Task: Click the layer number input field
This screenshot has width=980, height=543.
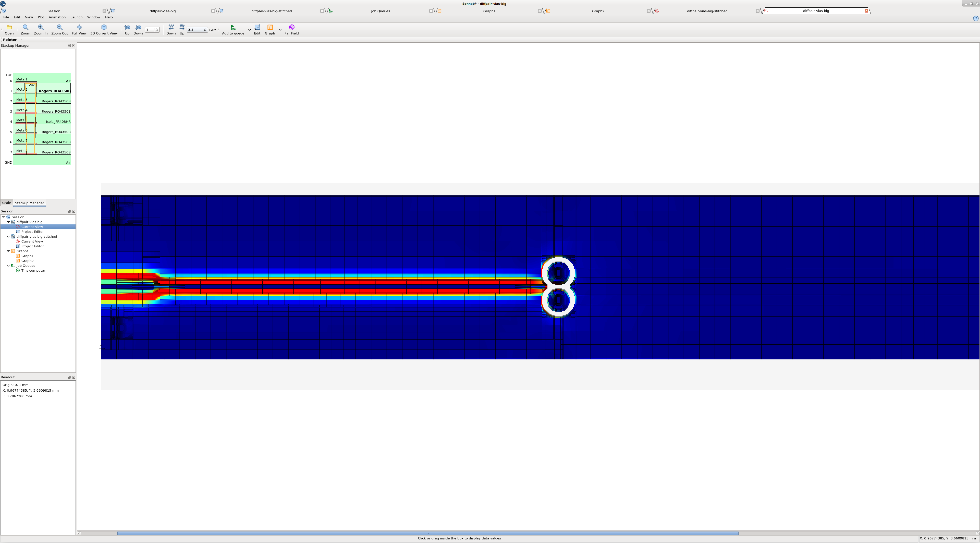Action: 150,30
